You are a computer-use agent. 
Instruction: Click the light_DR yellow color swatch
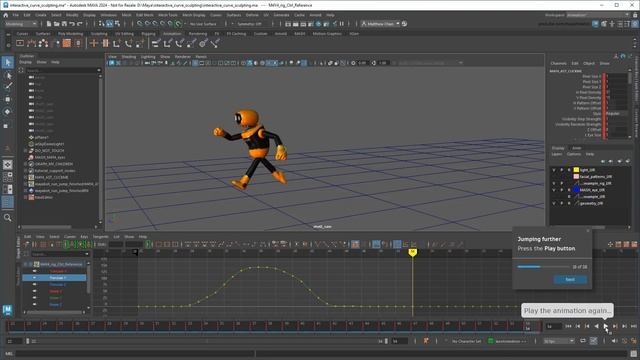[576, 170]
